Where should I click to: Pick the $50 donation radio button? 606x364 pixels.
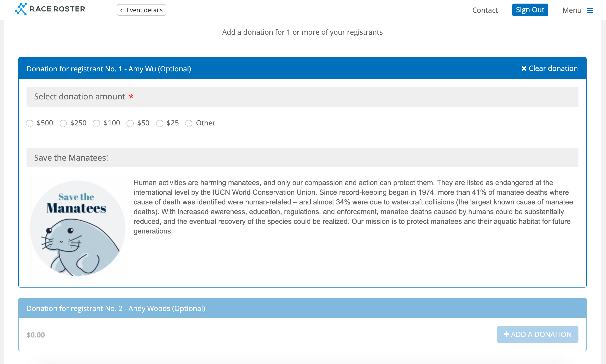(130, 123)
